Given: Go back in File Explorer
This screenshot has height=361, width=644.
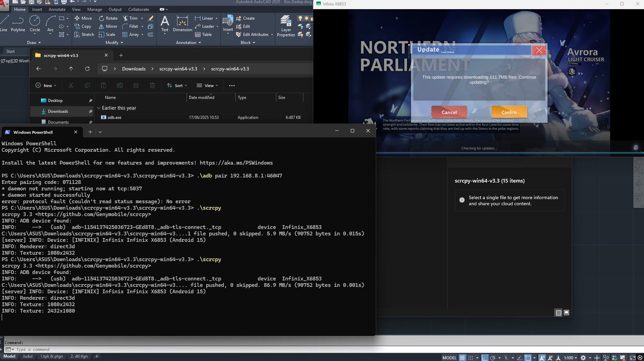Looking at the screenshot, I should point(38,69).
